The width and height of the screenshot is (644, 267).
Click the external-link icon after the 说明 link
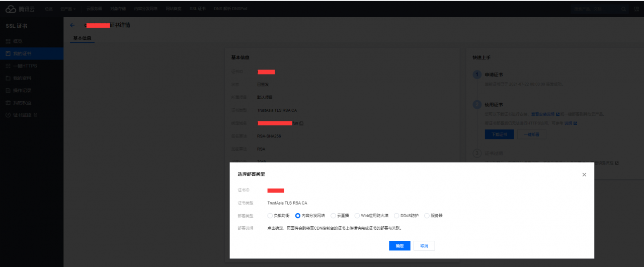pyautogui.click(x=575, y=123)
